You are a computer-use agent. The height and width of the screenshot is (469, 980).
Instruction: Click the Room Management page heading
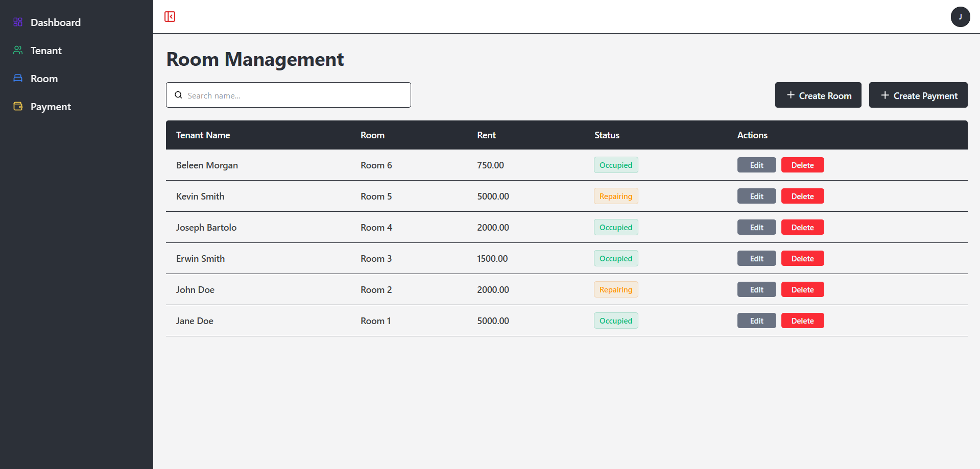point(255,59)
